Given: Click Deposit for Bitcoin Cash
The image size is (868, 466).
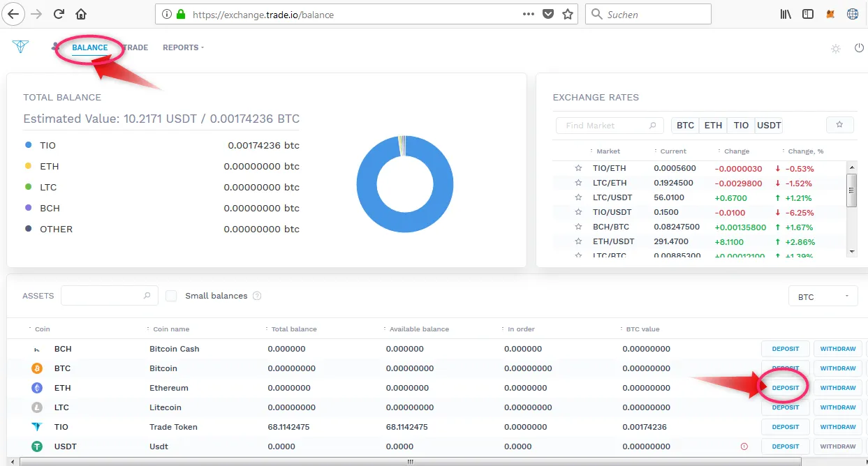Looking at the screenshot, I should (x=786, y=349).
